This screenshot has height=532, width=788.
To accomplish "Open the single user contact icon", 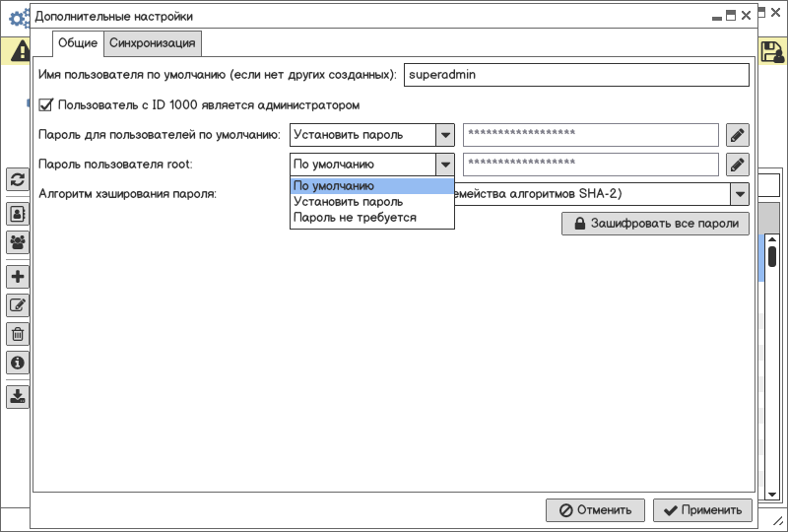I will point(18,214).
